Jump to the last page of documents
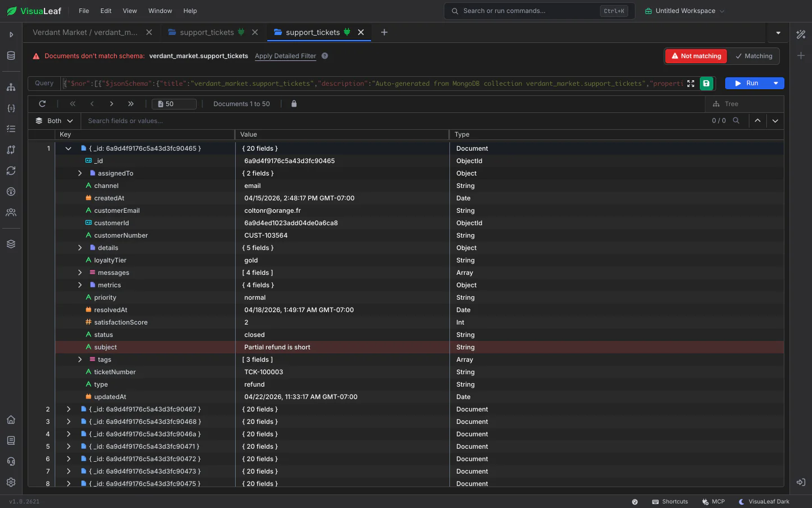 [x=131, y=104]
